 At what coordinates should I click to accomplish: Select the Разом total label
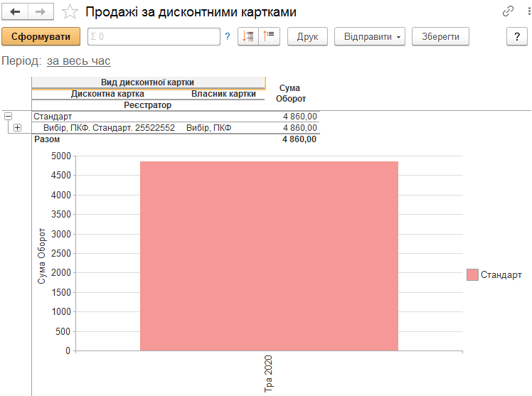click(x=47, y=139)
